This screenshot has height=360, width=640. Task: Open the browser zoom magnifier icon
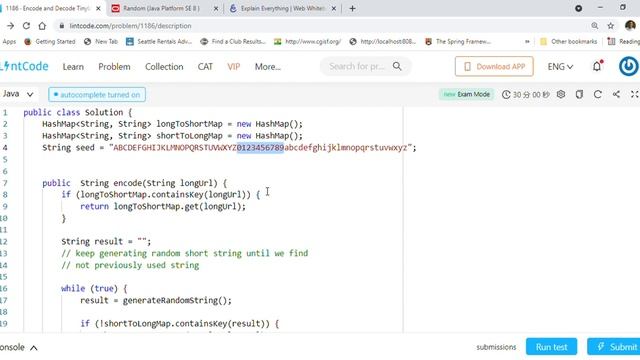(x=595, y=26)
